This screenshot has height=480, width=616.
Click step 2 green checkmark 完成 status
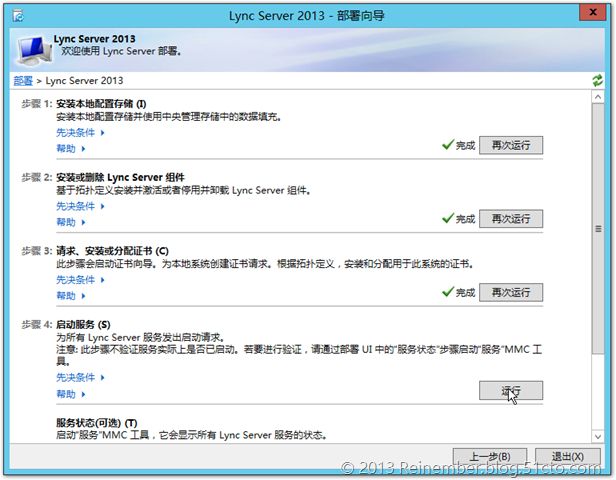[458, 219]
